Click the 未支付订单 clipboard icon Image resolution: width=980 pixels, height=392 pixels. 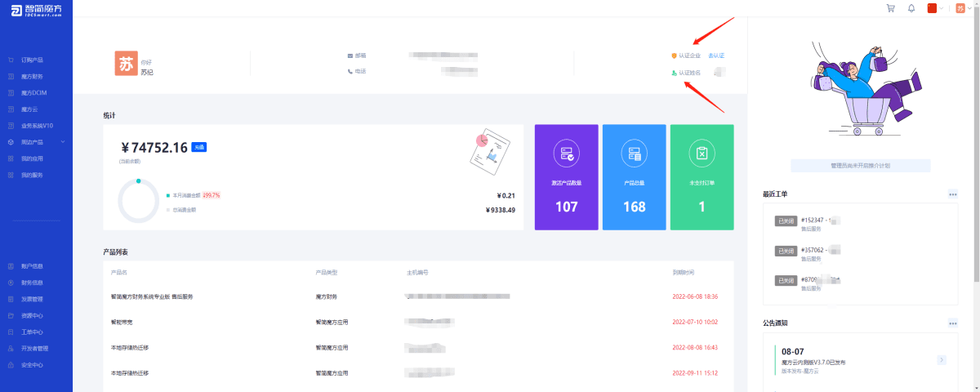(702, 154)
